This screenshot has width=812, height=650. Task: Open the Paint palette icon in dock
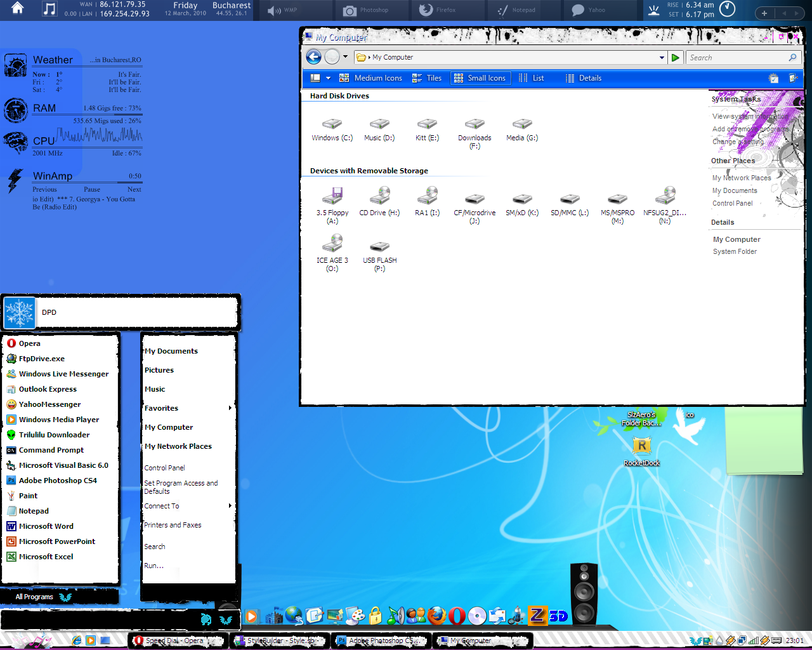tap(355, 615)
